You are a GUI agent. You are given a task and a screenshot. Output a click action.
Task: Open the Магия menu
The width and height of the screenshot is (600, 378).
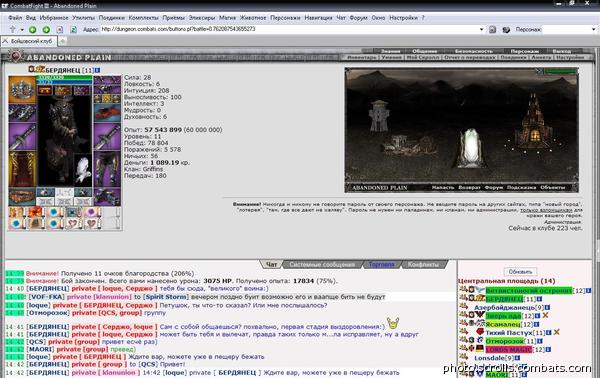pos(227,18)
